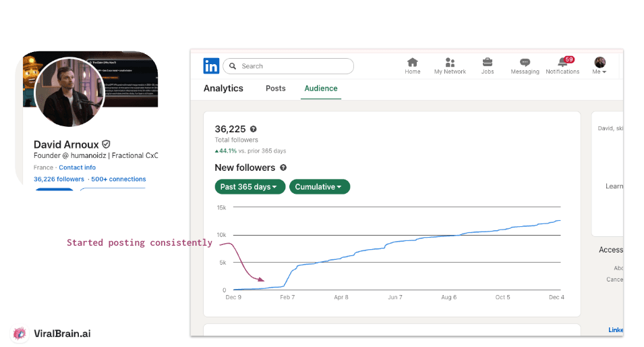Open the Cumulative dropdown
The width and height of the screenshot is (644, 347).
pos(320,186)
